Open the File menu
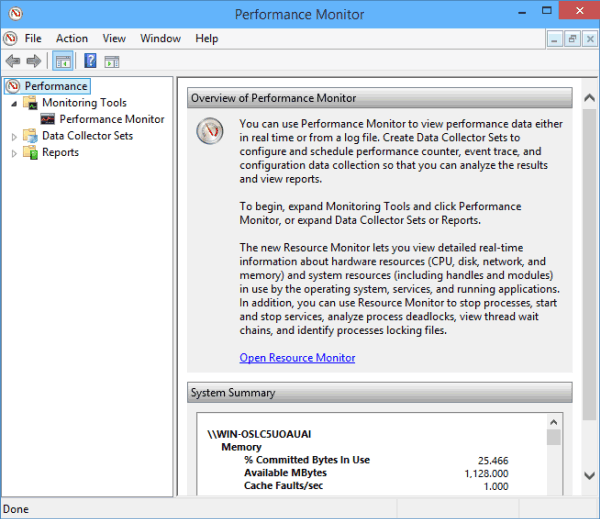The height and width of the screenshot is (519, 600). (33, 38)
